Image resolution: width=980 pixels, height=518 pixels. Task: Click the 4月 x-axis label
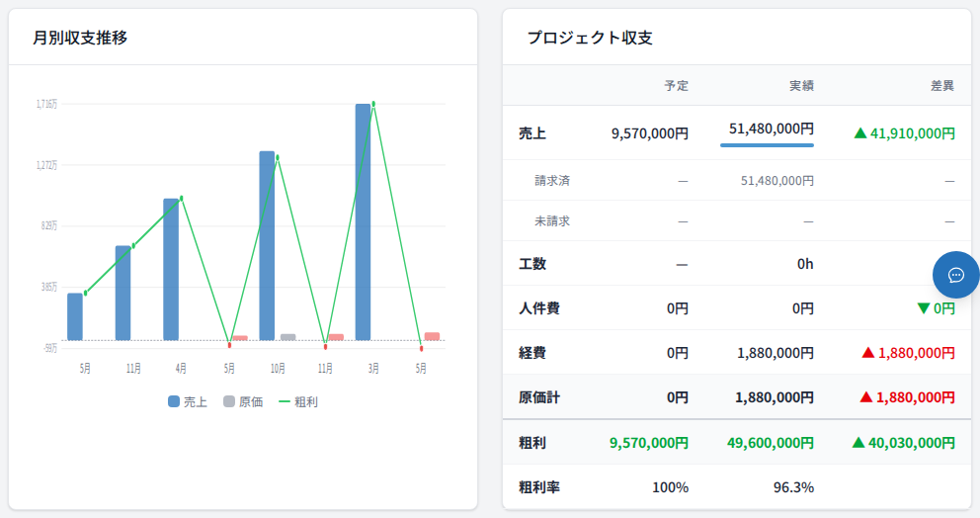(181, 369)
